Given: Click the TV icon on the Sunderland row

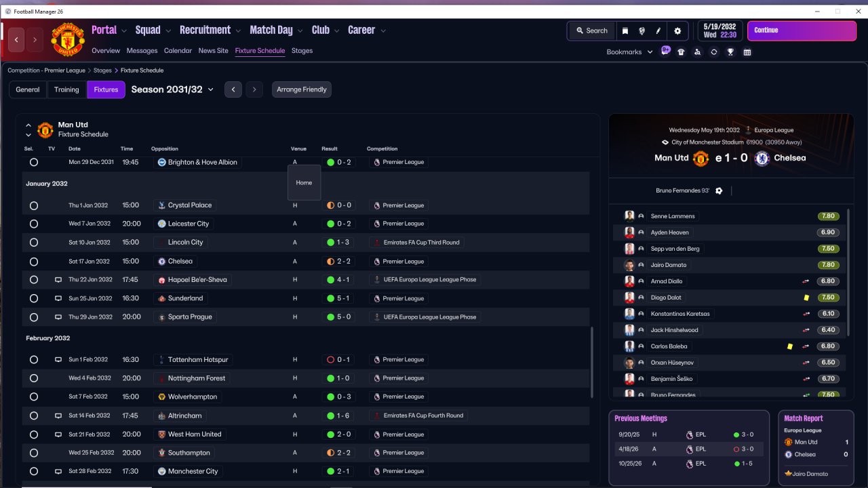Looking at the screenshot, I should (x=58, y=298).
